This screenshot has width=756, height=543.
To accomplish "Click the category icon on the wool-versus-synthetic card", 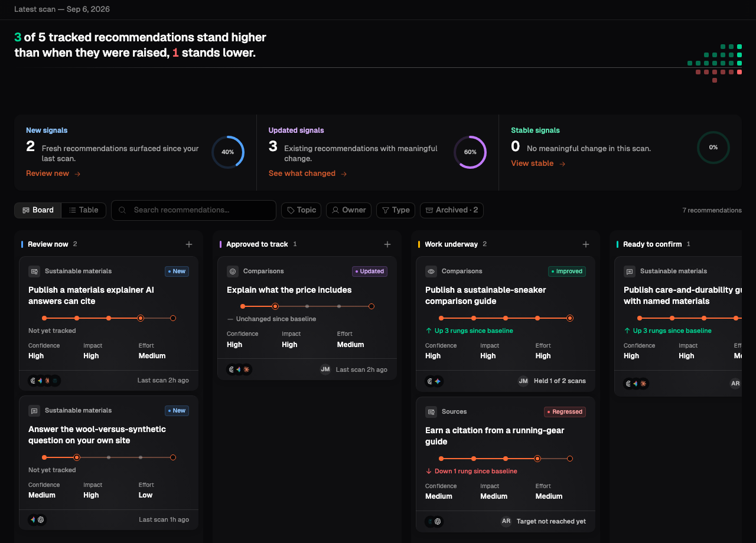I will [x=34, y=411].
